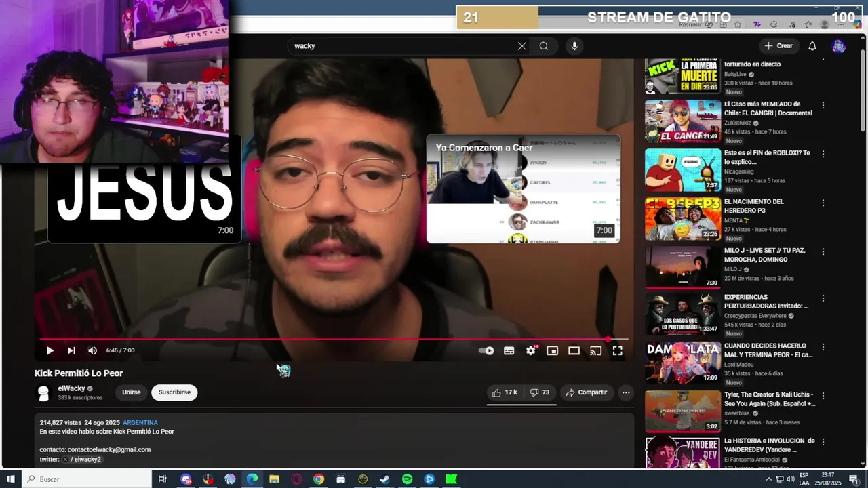
Task: Open options for 'EL NACIMIENTO DEL HEREDERO P3'
Action: (823, 203)
